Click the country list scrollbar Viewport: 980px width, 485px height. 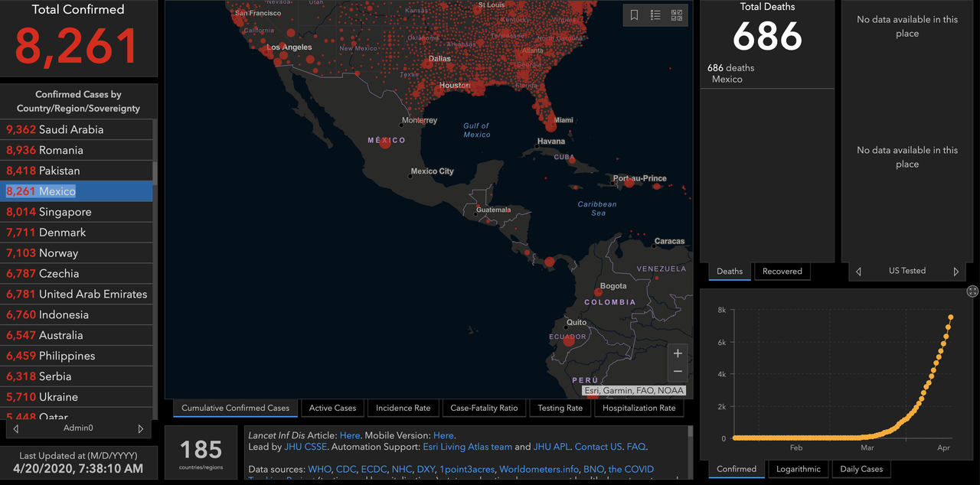[155, 172]
